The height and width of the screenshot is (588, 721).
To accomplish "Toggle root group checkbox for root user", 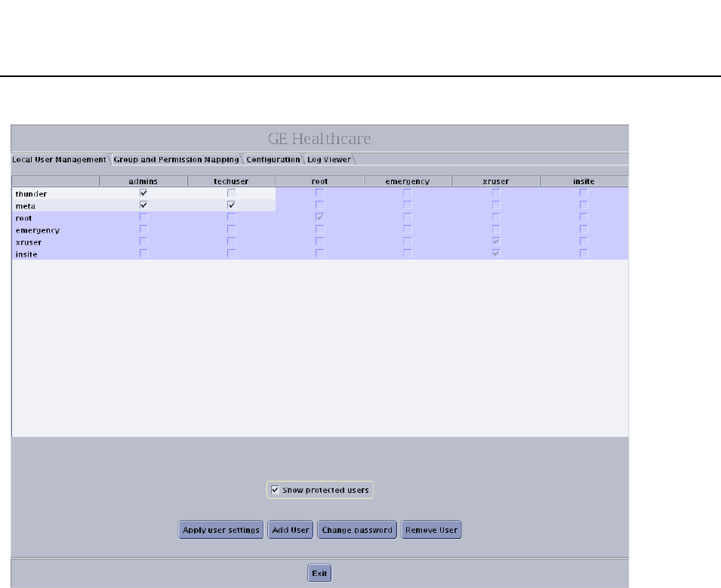I will click(x=319, y=217).
